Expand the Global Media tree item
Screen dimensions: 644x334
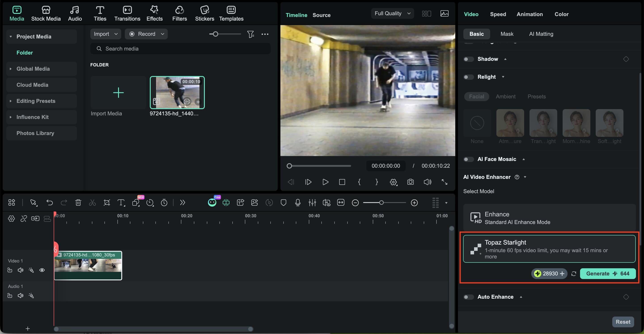point(11,69)
